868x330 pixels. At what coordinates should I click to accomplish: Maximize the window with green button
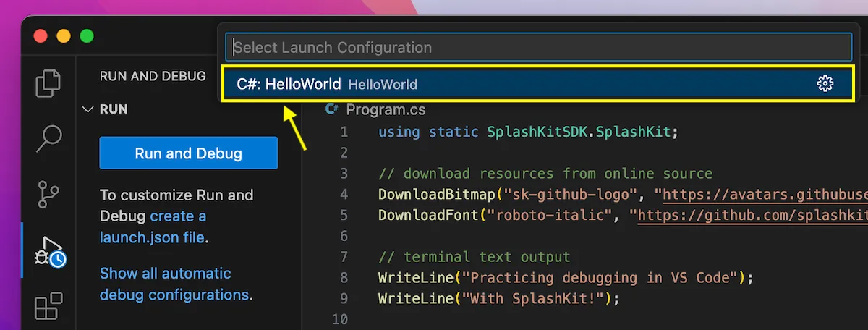point(87,35)
